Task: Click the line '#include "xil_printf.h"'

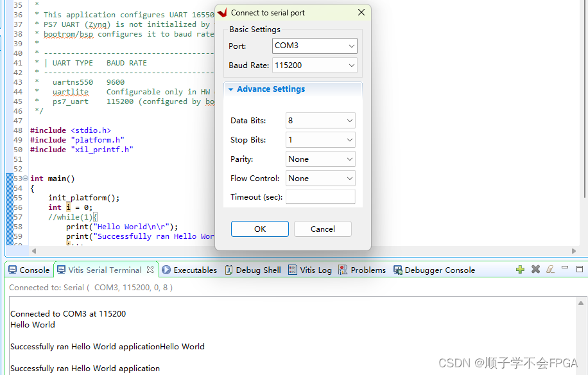Action: 82,150
